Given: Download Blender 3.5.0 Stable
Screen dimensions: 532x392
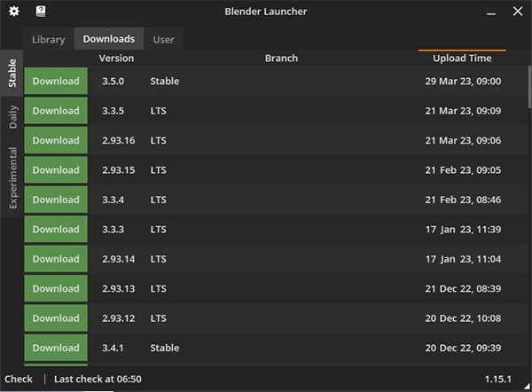Looking at the screenshot, I should (x=56, y=82).
